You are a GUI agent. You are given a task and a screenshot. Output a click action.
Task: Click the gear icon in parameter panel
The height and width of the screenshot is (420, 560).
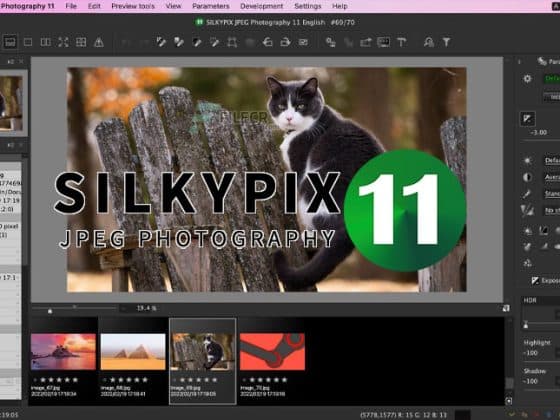pyautogui.click(x=527, y=79)
